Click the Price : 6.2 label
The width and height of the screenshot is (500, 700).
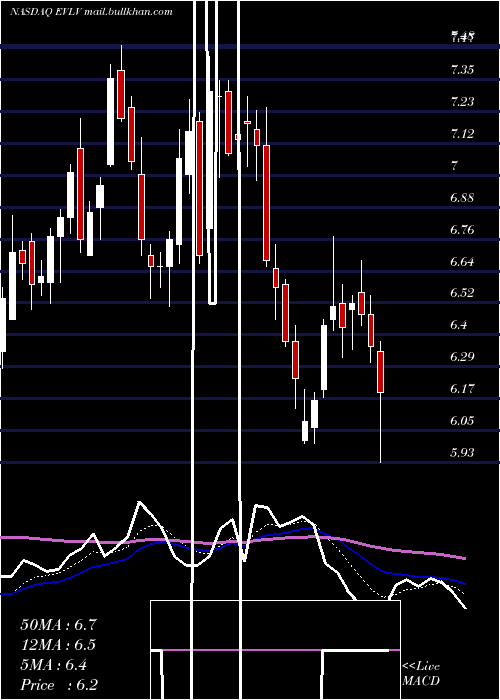(59, 685)
